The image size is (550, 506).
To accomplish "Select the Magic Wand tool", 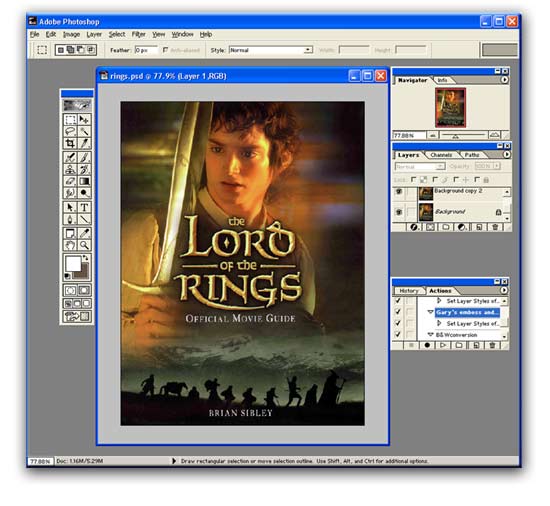I will 84,131.
